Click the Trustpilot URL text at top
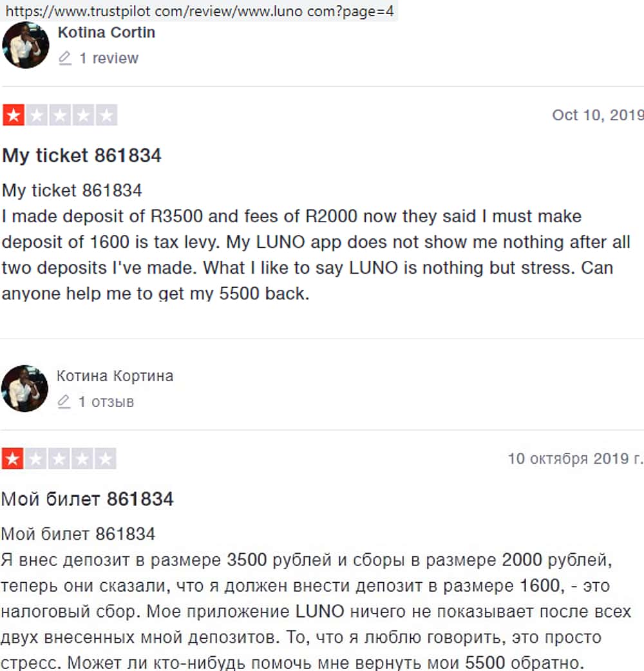 pos(200,11)
